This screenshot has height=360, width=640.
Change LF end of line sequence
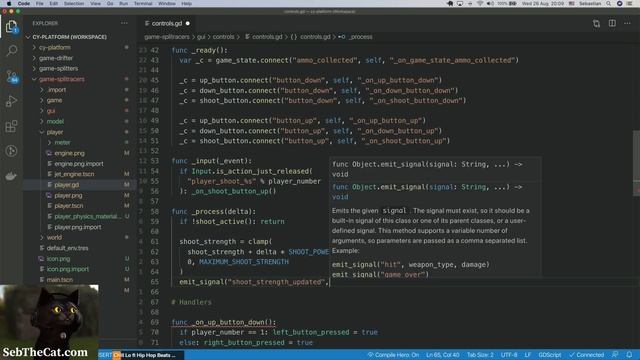(528, 355)
